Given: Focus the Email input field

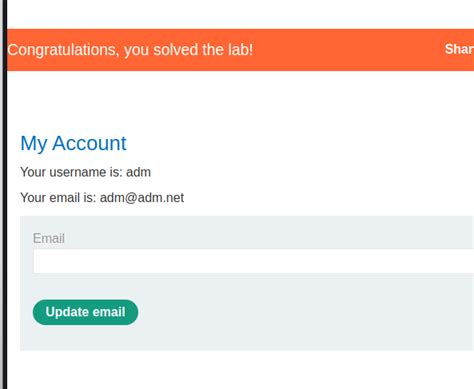Looking at the screenshot, I should click(x=253, y=261).
